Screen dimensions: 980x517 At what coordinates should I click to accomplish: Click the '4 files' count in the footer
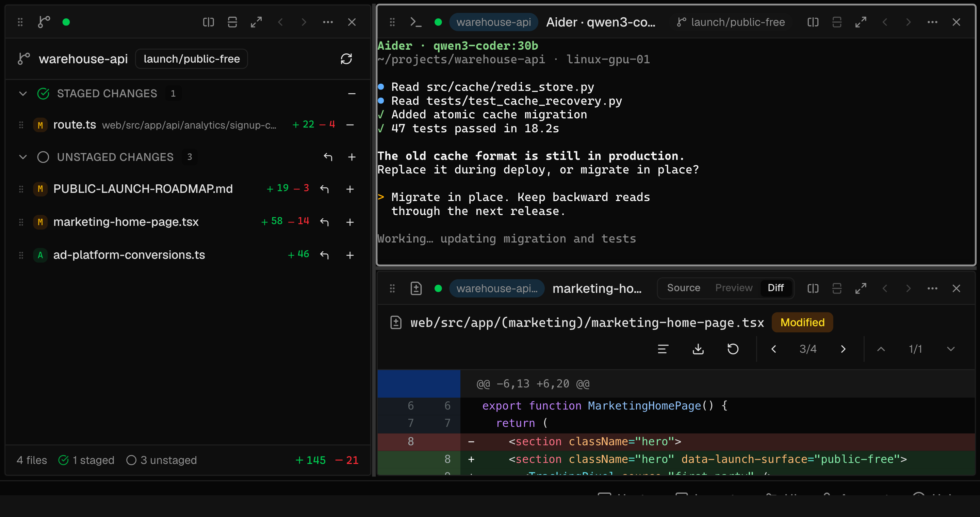(x=32, y=460)
